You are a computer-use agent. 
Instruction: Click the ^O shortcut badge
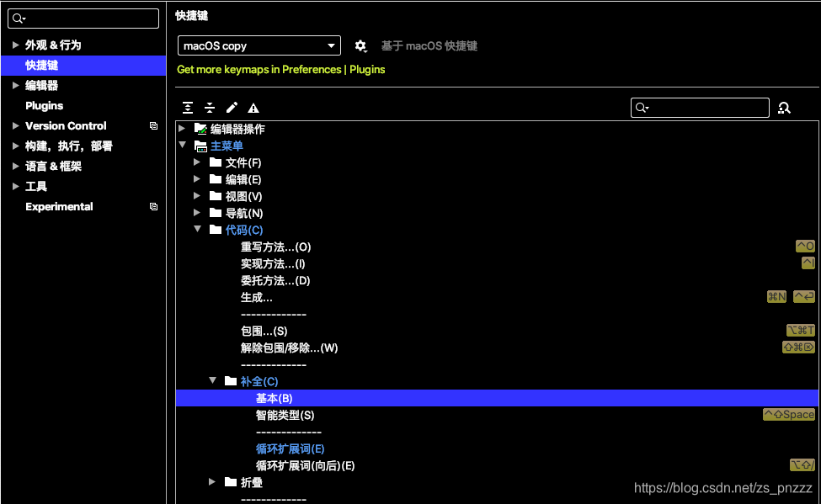coord(805,246)
